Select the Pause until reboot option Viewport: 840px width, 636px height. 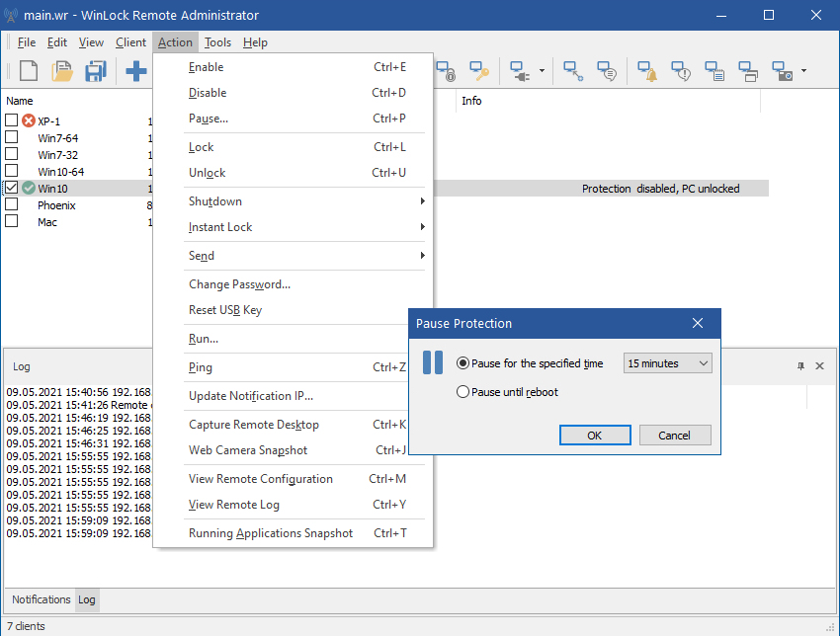pyautogui.click(x=462, y=391)
